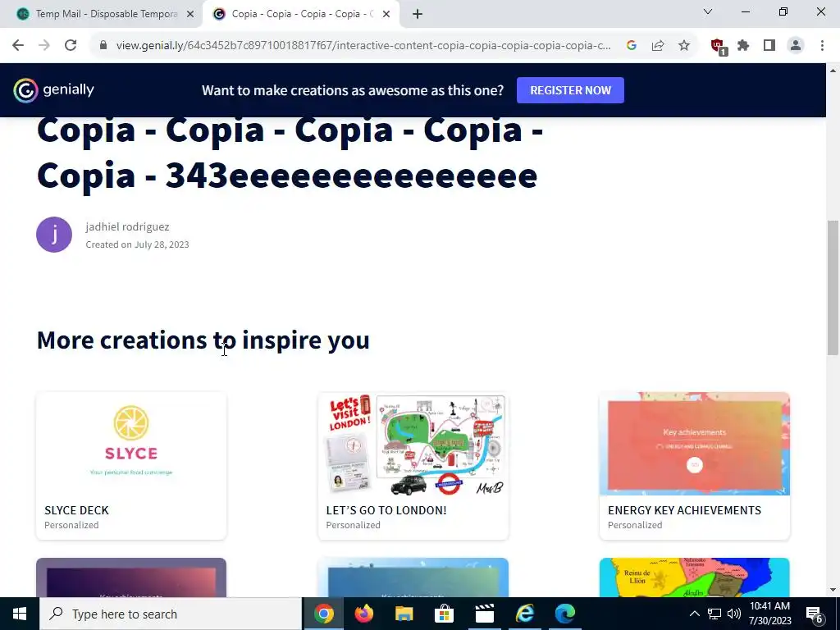This screenshot has height=630, width=840.
Task: Open Chrome profile avatar
Action: [796, 46]
